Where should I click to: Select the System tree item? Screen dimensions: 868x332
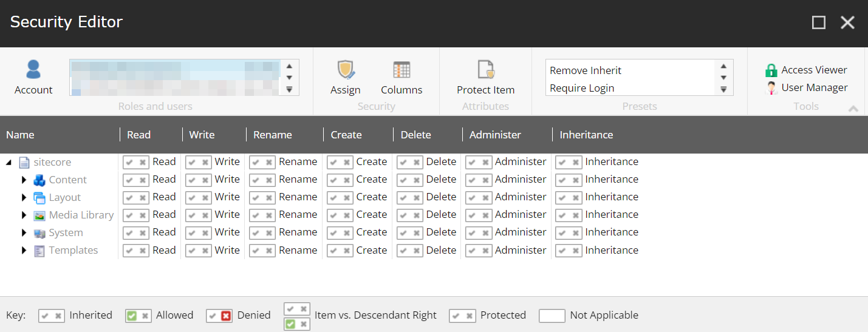pos(66,232)
